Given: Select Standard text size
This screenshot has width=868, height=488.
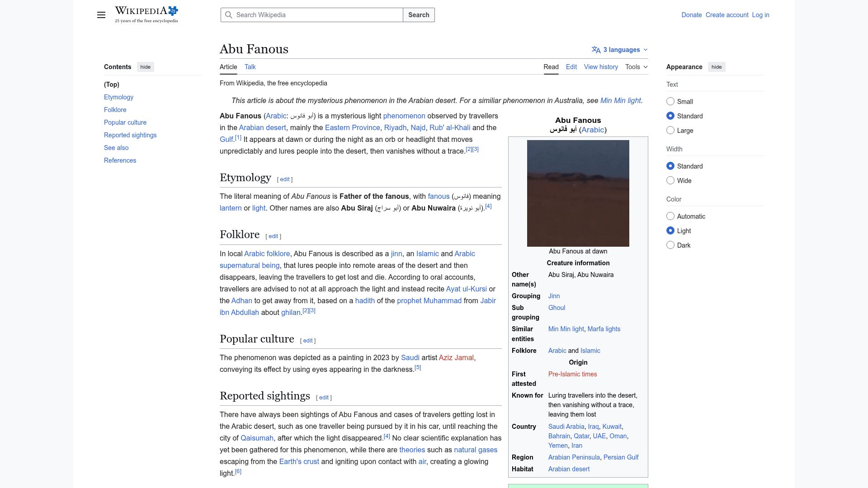Looking at the screenshot, I should [670, 116].
